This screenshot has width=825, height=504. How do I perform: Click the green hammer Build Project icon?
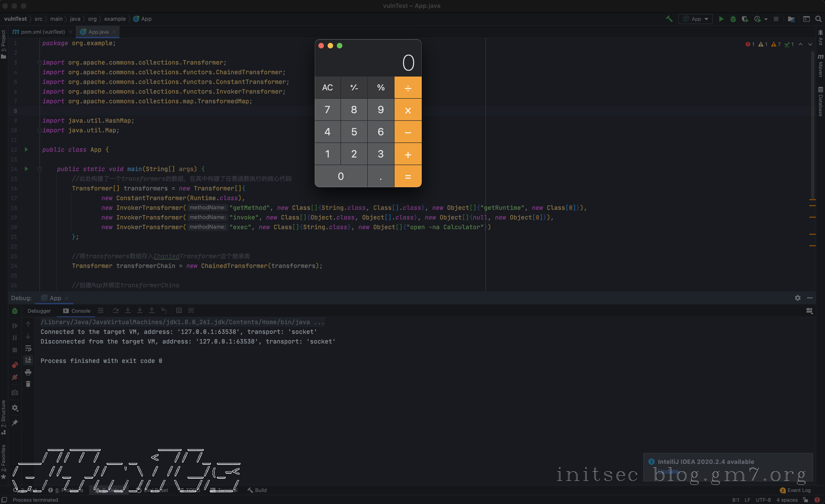pos(669,19)
